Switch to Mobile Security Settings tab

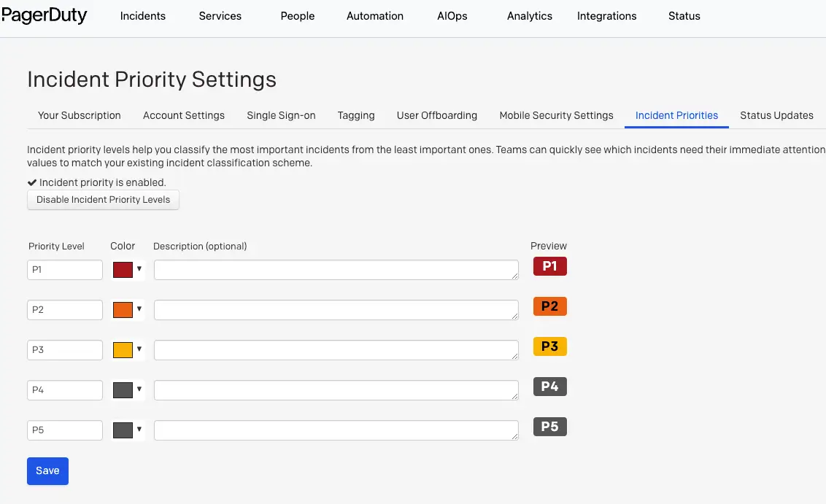[x=556, y=115]
